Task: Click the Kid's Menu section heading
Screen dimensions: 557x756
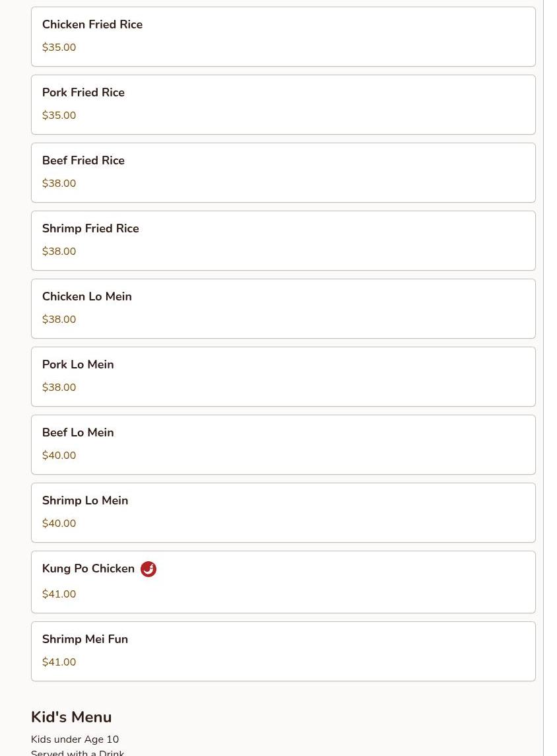Action: pos(71,717)
